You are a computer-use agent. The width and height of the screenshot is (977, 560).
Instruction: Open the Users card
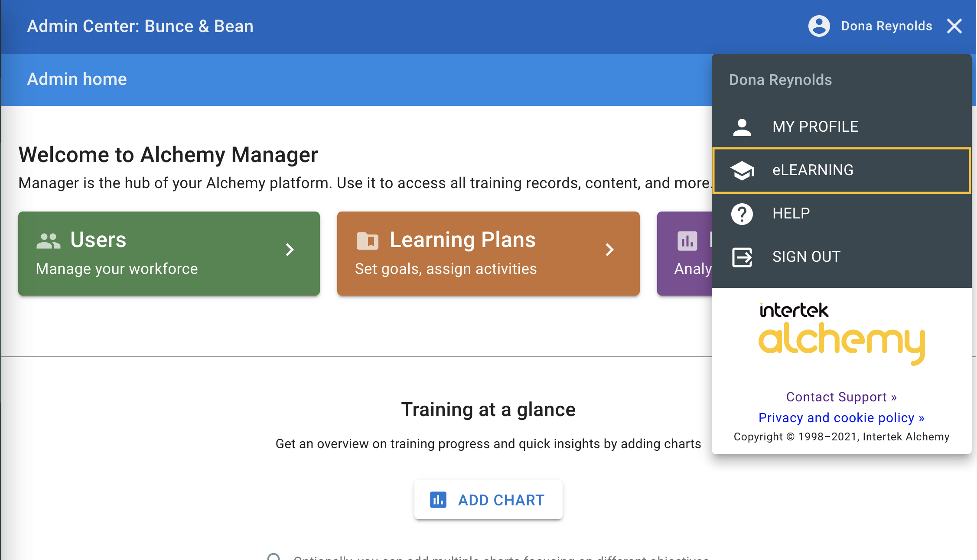click(x=169, y=254)
